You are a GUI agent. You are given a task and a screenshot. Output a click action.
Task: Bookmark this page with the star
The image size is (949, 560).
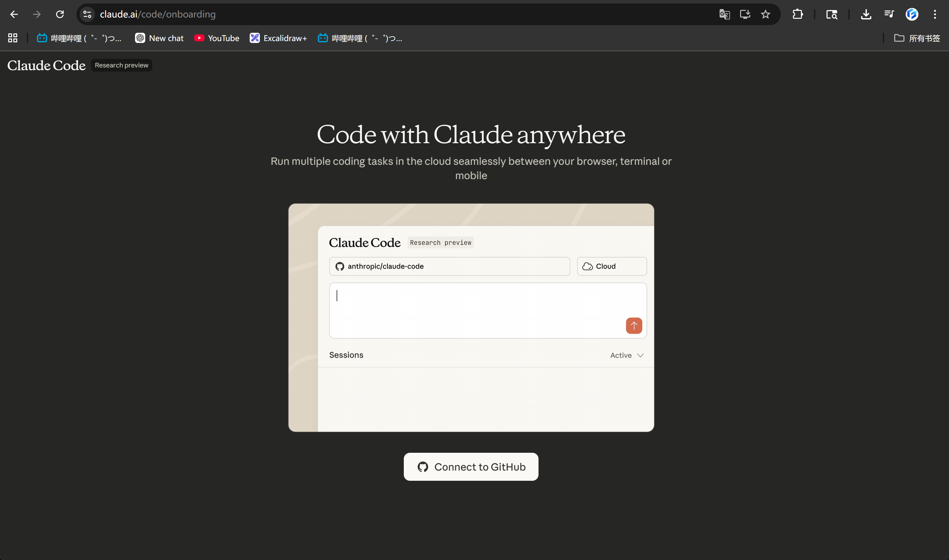click(766, 14)
